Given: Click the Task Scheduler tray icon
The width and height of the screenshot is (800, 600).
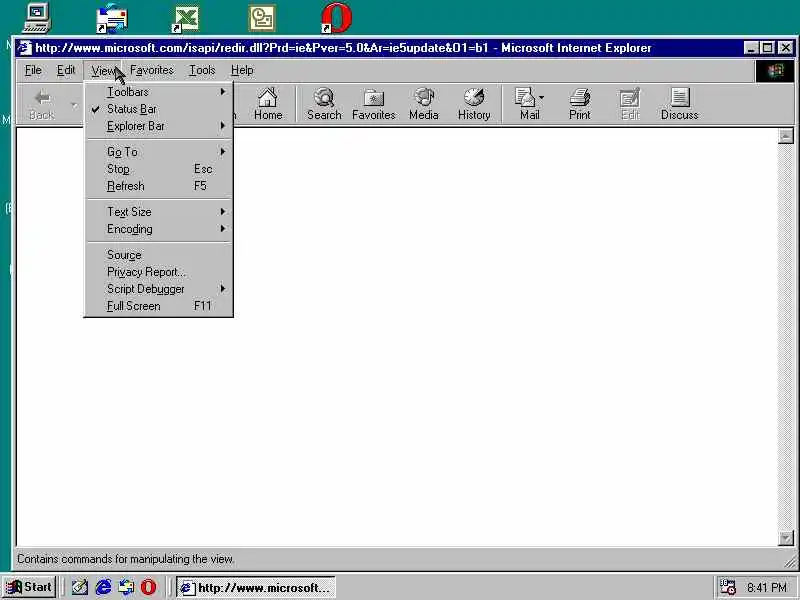Looking at the screenshot, I should click(727, 587).
